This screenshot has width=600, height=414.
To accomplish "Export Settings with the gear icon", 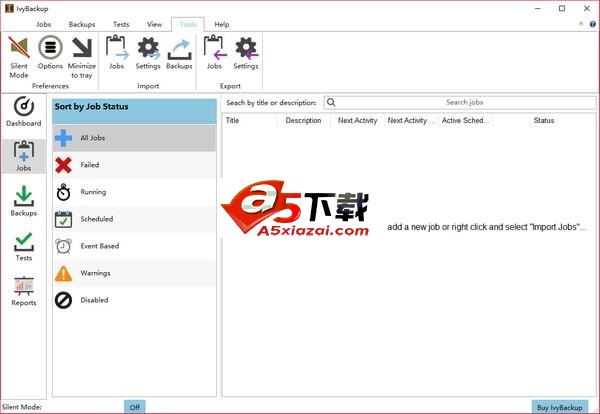I will [246, 52].
